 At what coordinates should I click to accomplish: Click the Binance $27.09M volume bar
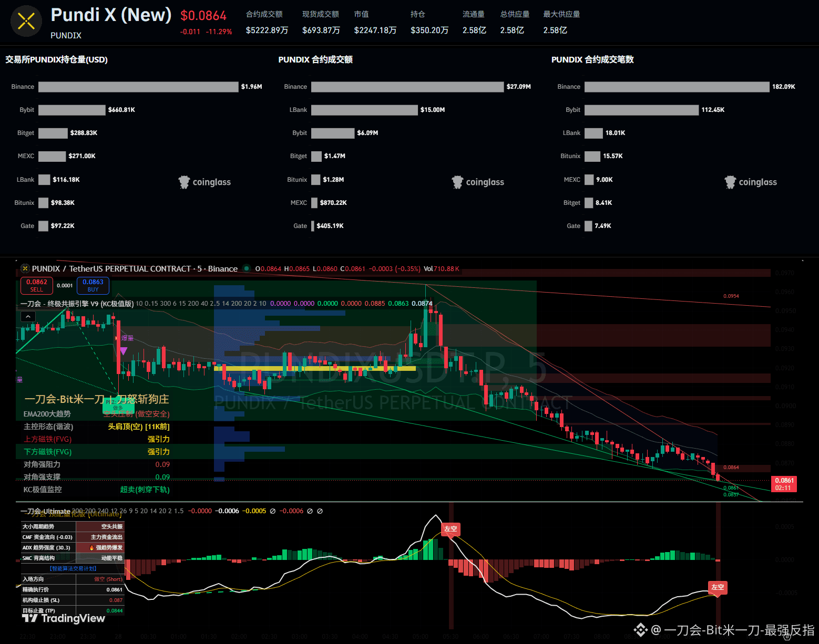(407, 87)
